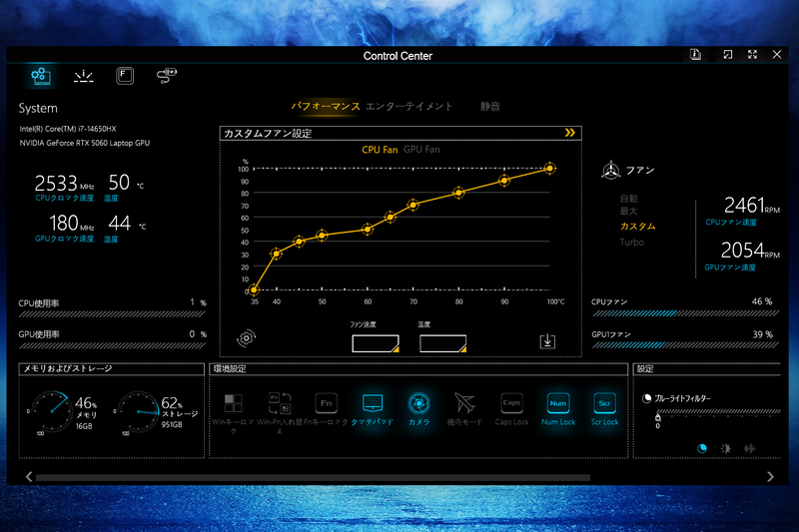The width and height of the screenshot is (799, 532).
Task: Select Turbo fan mode
Action: click(x=632, y=243)
